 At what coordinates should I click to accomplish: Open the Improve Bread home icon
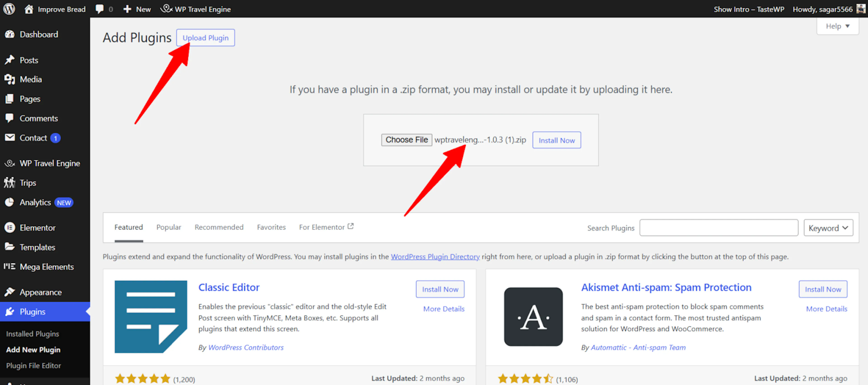point(29,9)
